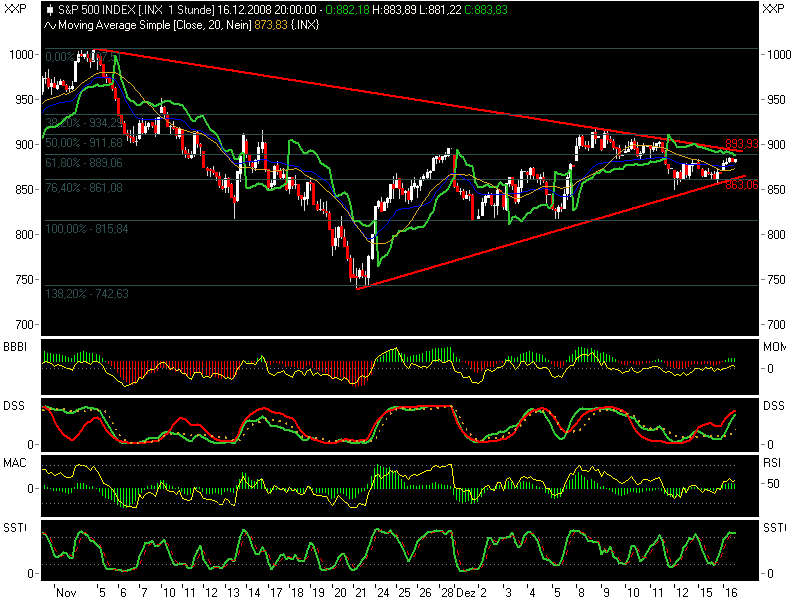Viewport: 800px width, 600px height.
Task: Click the 700 mark on left price axis
Action: pyautogui.click(x=24, y=324)
